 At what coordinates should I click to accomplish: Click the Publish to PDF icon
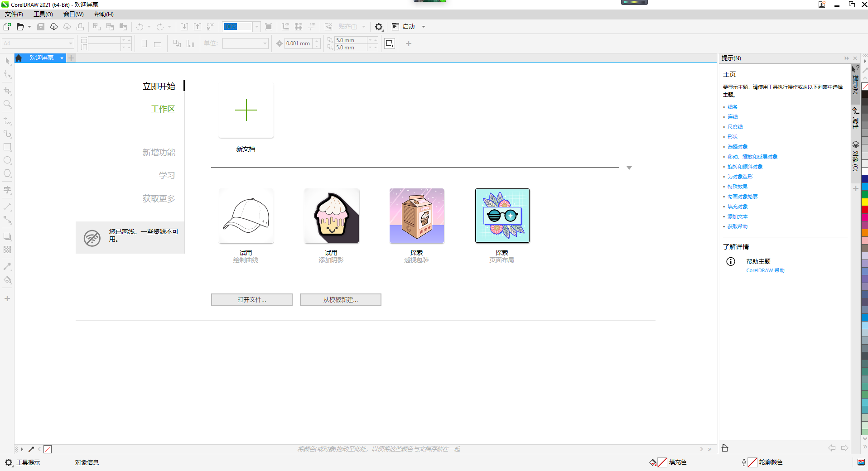210,27
